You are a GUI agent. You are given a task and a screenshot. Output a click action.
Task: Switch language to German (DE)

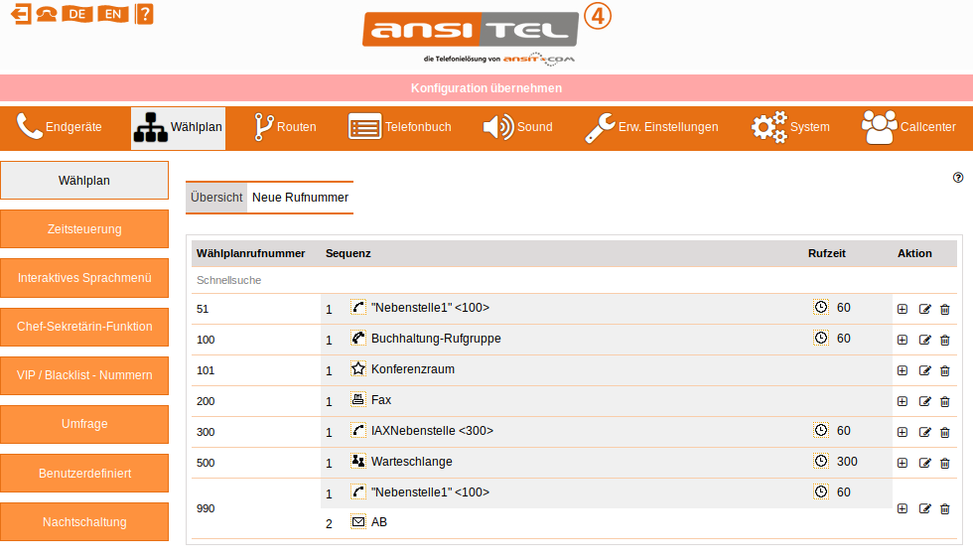[76, 14]
